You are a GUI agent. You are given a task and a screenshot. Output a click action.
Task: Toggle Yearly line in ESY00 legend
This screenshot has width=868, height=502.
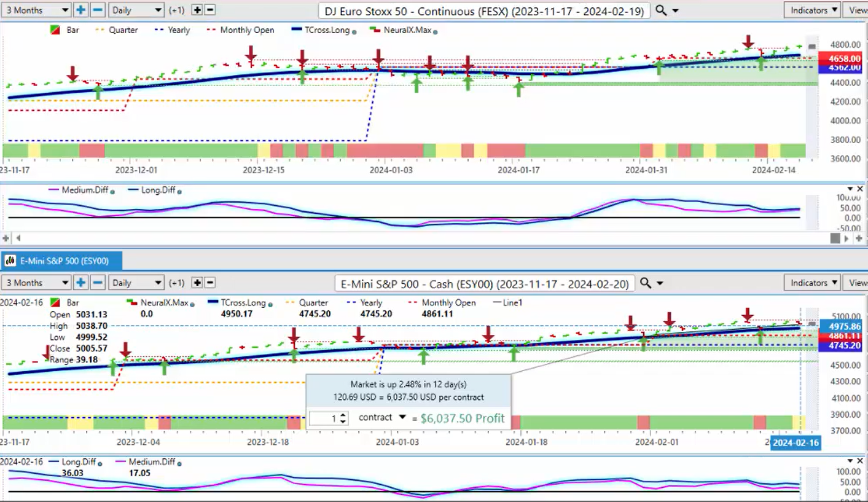pos(365,302)
